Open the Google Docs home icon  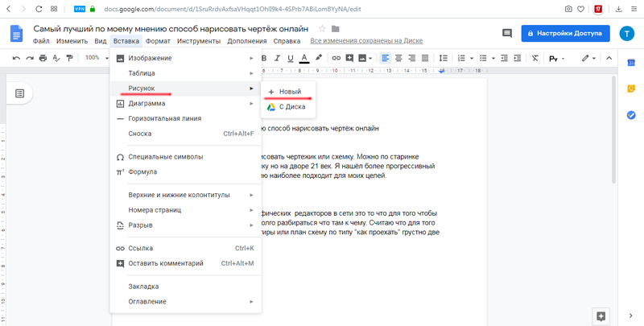[17, 34]
